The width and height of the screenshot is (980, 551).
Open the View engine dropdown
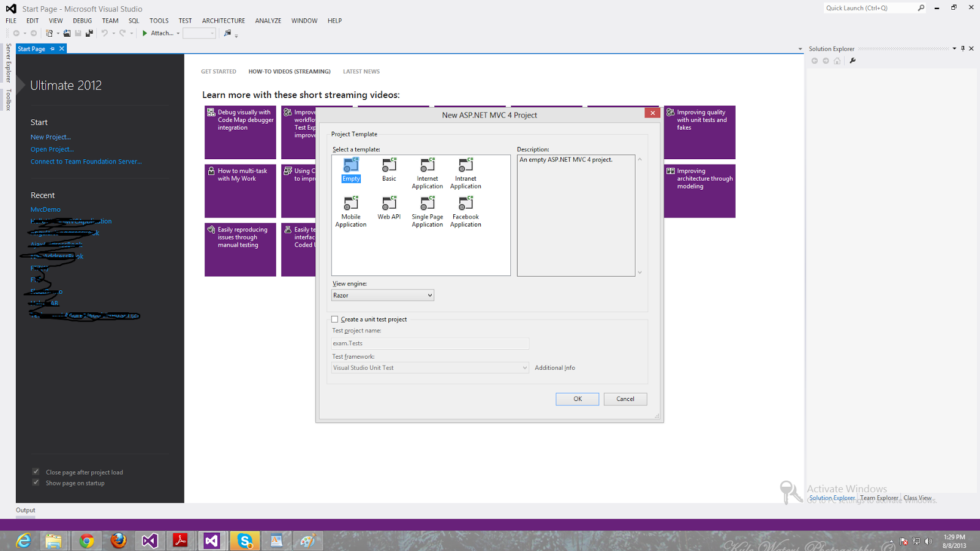point(383,295)
